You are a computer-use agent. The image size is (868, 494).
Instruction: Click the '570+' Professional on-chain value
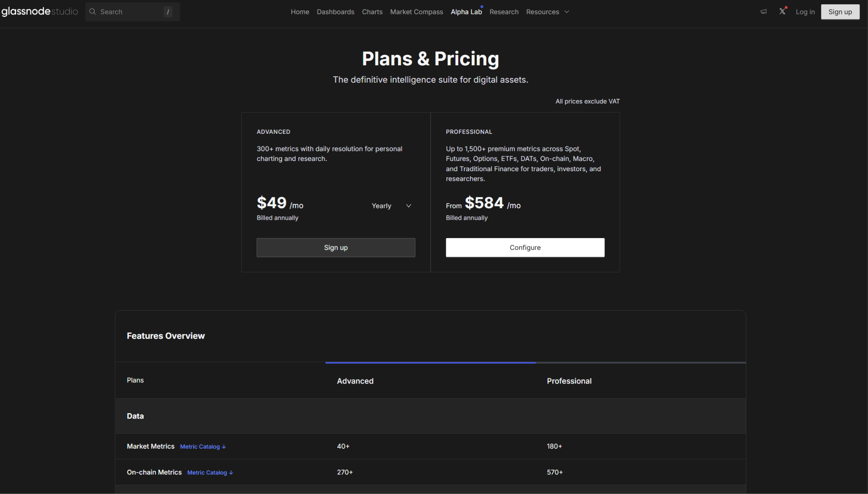[555, 472]
